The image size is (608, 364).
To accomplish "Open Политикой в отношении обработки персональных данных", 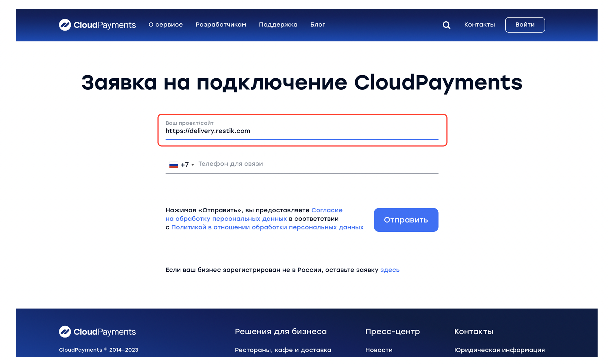I will tap(267, 227).
